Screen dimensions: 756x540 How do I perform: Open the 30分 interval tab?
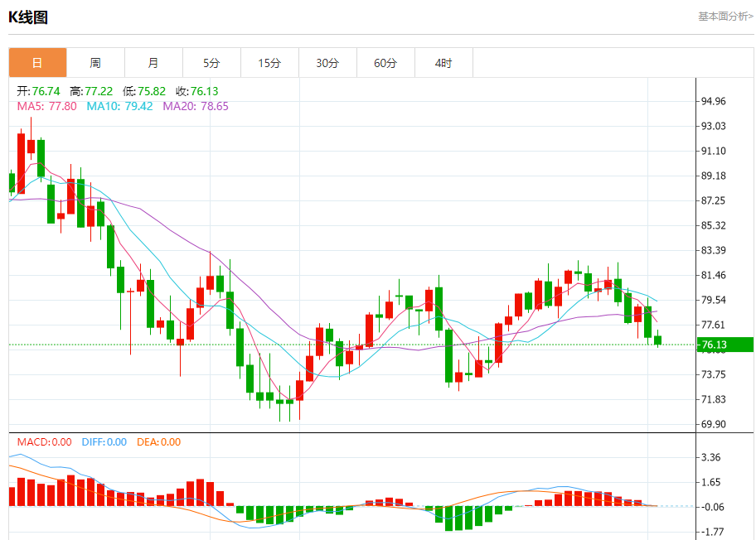click(327, 63)
